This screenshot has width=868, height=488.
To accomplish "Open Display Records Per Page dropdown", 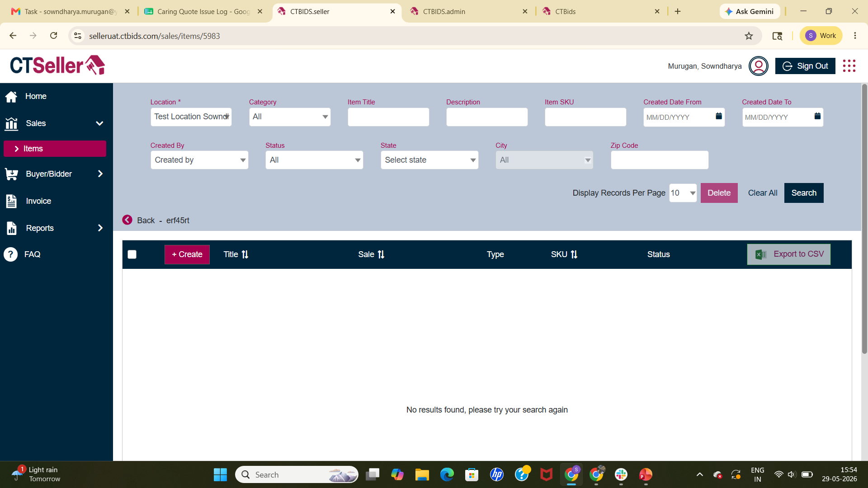I will click(x=683, y=193).
